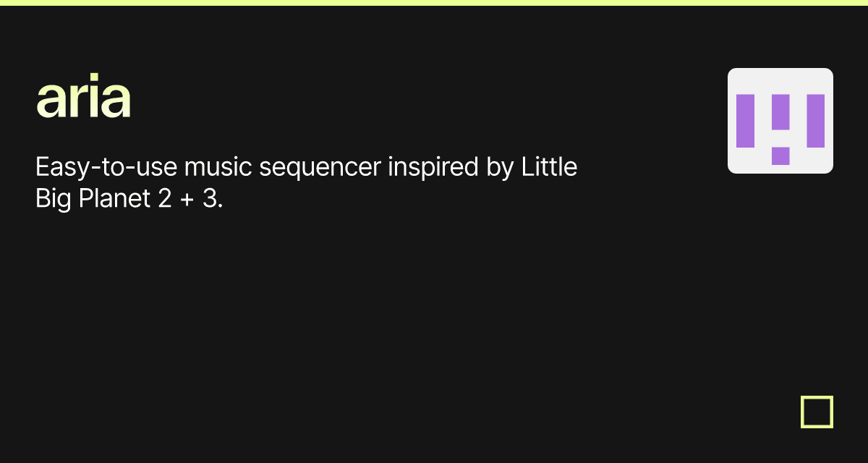Click the text "Big Planet 2 + 3."
This screenshot has height=463, width=868.
coord(129,198)
